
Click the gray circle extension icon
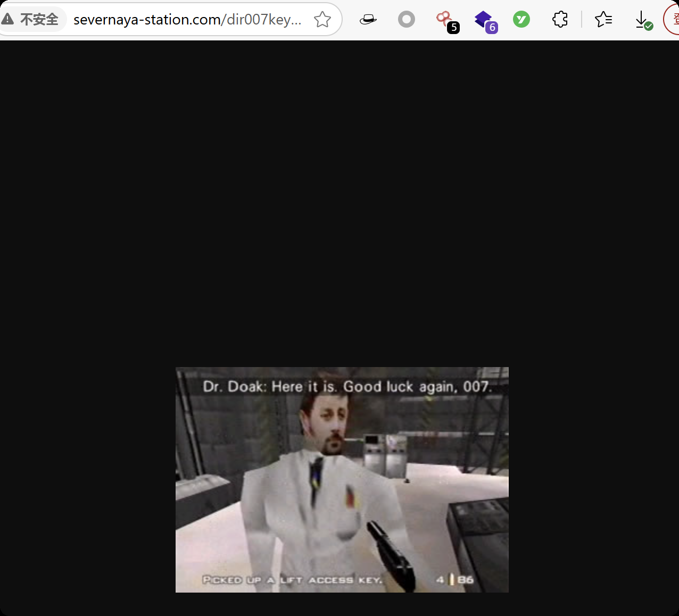coord(406,19)
